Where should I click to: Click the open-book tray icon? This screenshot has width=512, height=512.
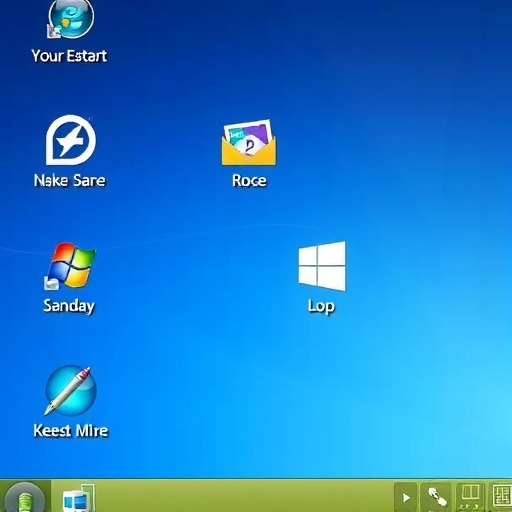pyautogui.click(x=470, y=497)
